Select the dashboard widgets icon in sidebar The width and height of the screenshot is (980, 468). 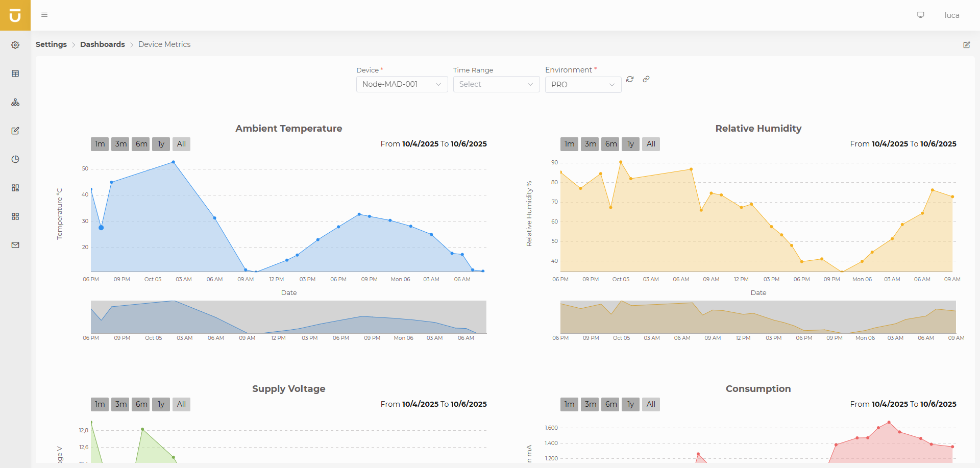pos(15,188)
